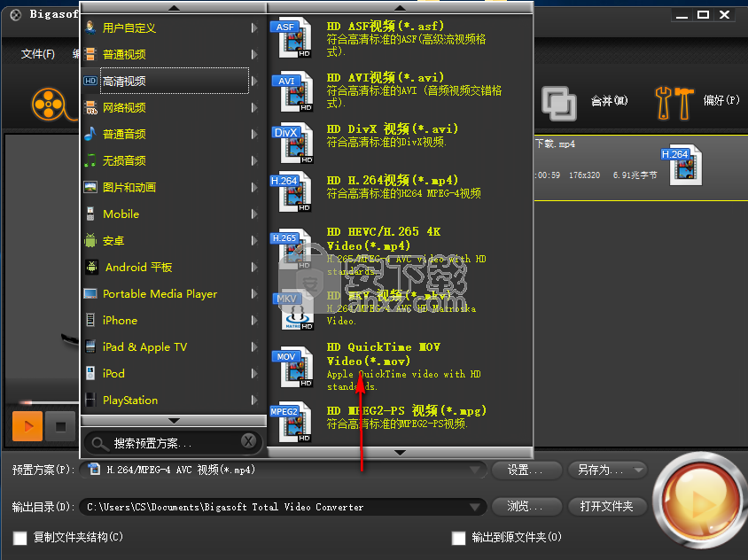
Task: Click the green lossless audio note icon
Action: coord(90,160)
